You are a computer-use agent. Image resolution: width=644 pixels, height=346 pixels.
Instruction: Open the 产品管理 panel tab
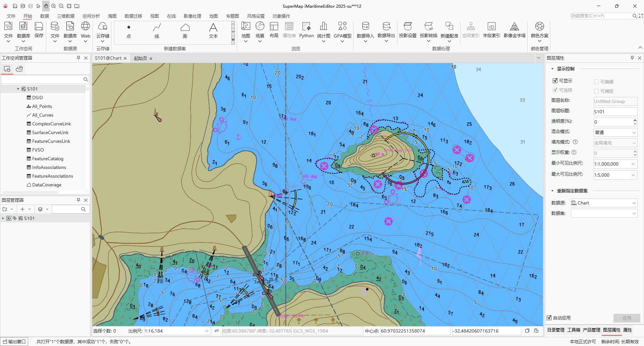tap(591, 330)
